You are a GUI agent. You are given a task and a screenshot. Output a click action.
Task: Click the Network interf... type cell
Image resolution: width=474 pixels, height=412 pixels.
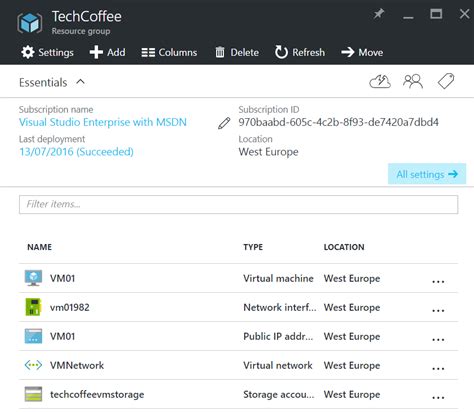(280, 307)
